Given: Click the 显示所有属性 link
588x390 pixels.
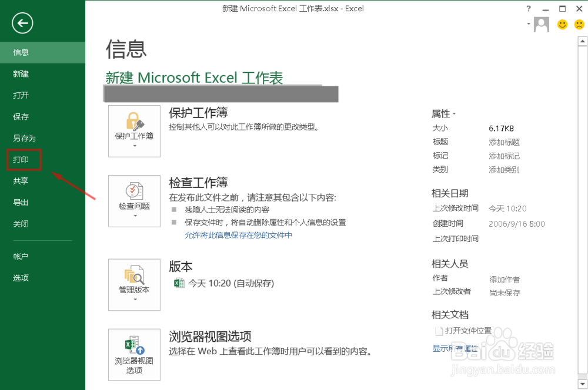Looking at the screenshot, I should point(455,348).
